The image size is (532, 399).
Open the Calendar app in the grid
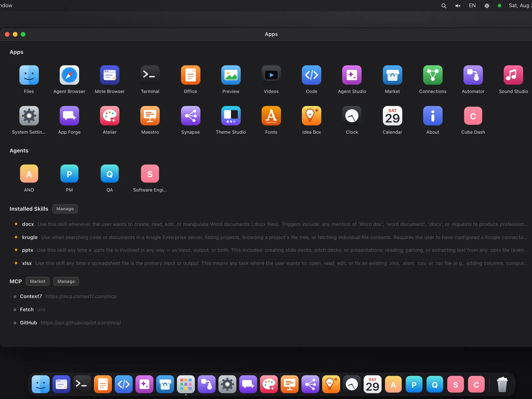click(392, 116)
